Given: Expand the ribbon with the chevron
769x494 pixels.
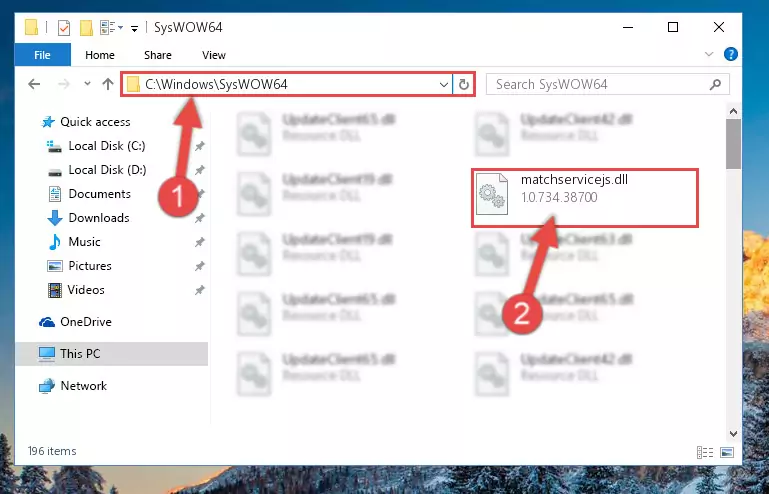Looking at the screenshot, I should click(x=709, y=54).
